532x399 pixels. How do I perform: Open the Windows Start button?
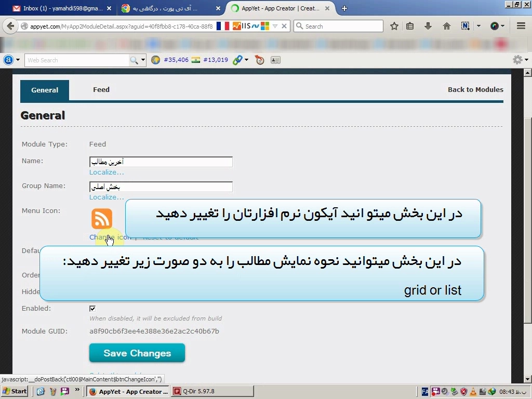[x=15, y=391]
